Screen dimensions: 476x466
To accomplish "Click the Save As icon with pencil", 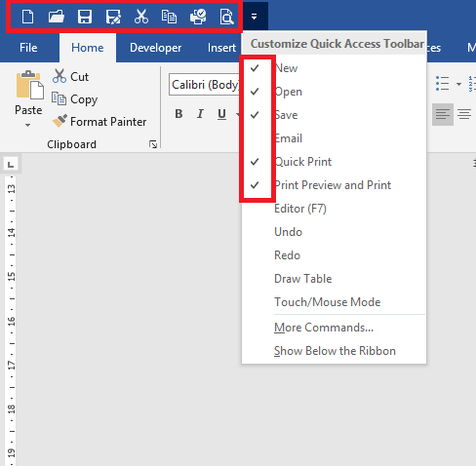I will tap(113, 17).
